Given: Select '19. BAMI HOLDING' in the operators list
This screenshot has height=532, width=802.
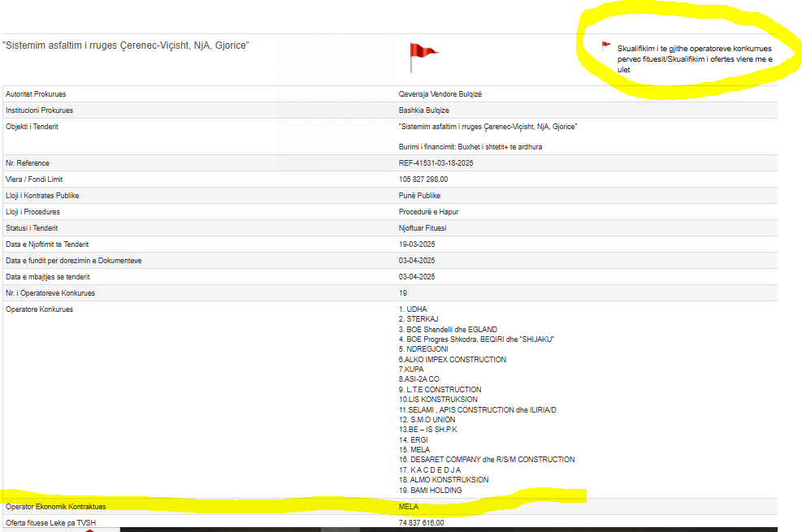Looking at the screenshot, I should click(x=430, y=491).
